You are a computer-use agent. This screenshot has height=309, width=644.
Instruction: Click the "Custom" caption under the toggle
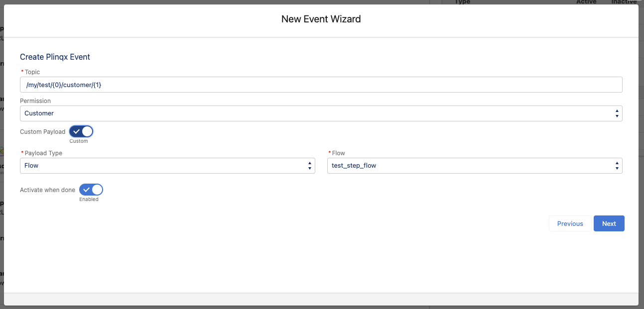[79, 141]
